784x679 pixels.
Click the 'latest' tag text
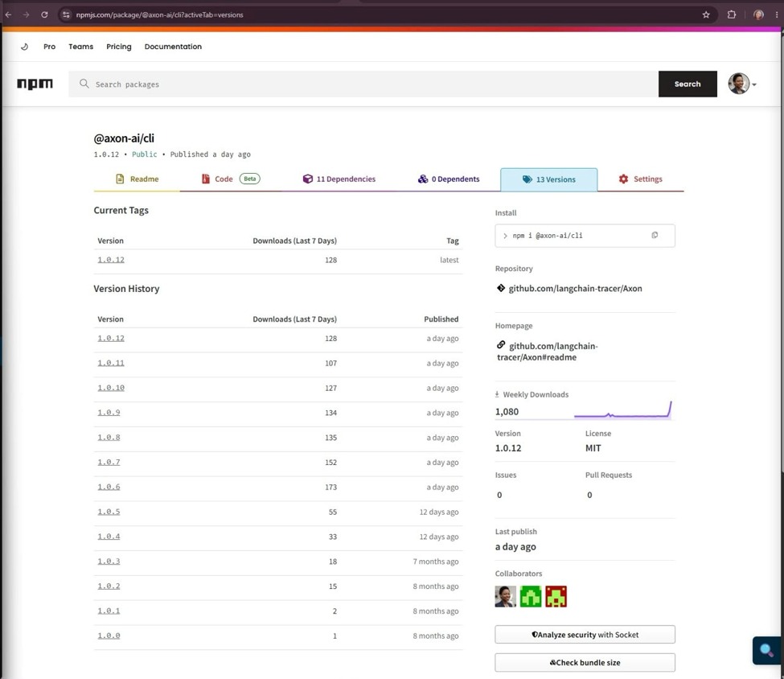tap(449, 260)
